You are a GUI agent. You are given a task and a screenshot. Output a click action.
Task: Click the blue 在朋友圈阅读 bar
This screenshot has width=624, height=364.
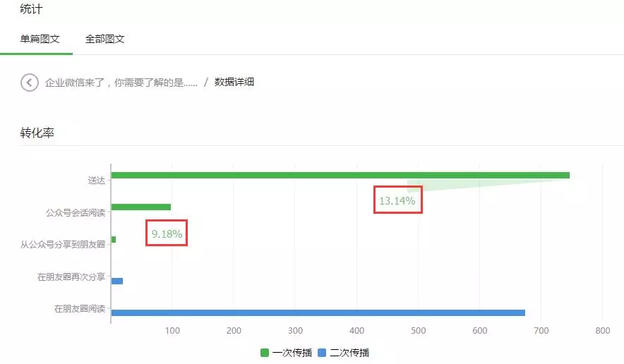318,313
